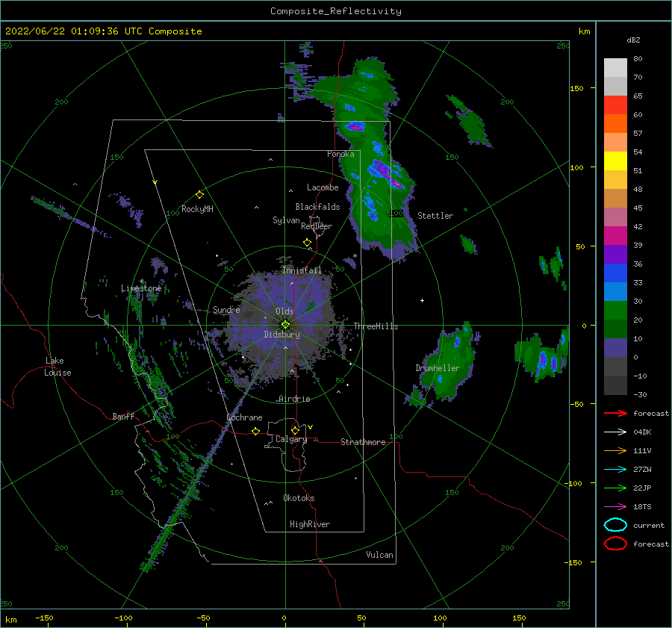Click the Sylvan label
Image resolution: width=672 pixels, height=628 pixels.
[x=286, y=220]
